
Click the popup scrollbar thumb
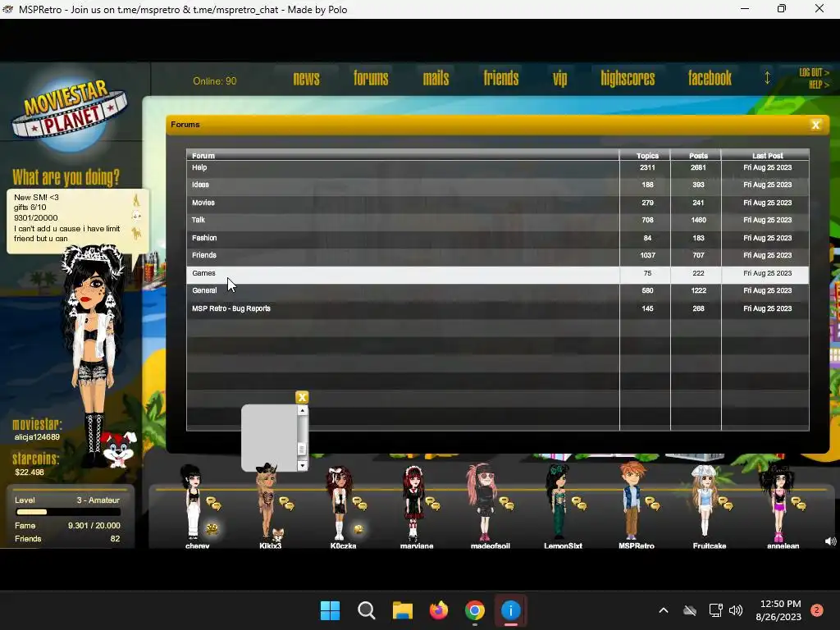coord(303,449)
